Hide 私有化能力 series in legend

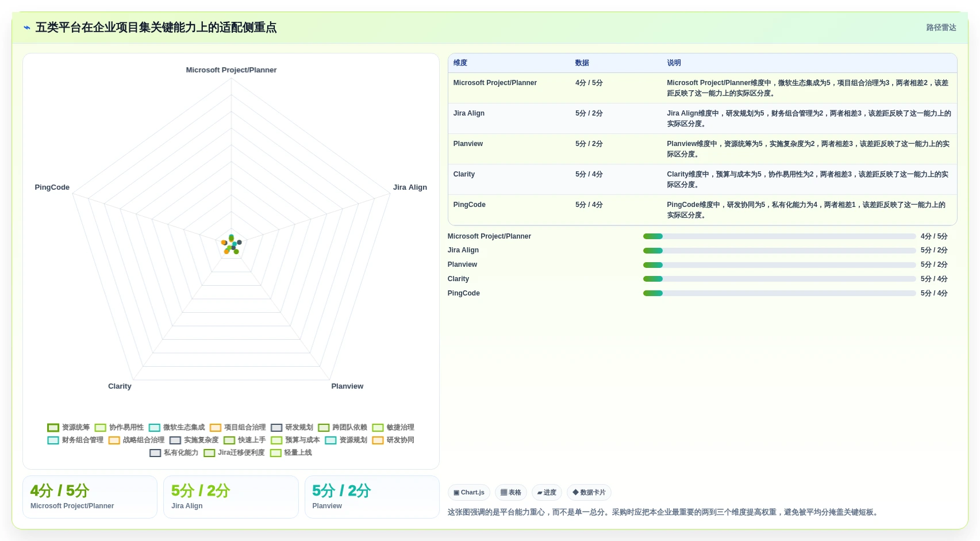pyautogui.click(x=174, y=452)
